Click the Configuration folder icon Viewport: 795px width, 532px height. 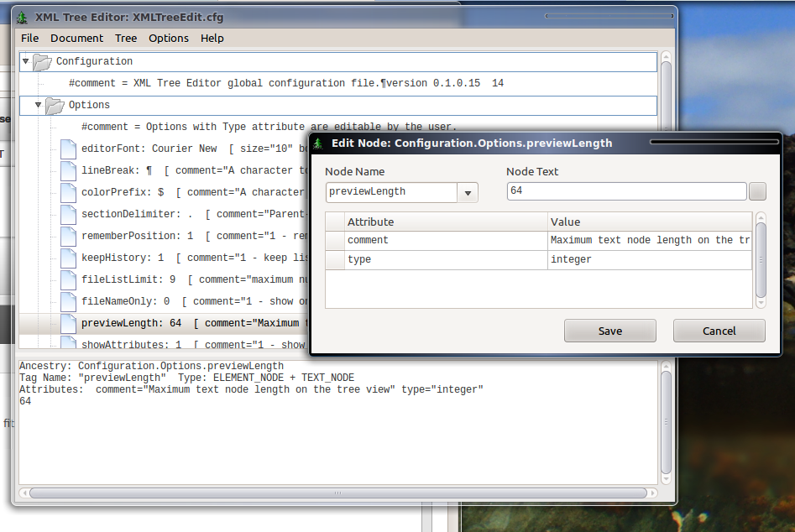[42, 62]
